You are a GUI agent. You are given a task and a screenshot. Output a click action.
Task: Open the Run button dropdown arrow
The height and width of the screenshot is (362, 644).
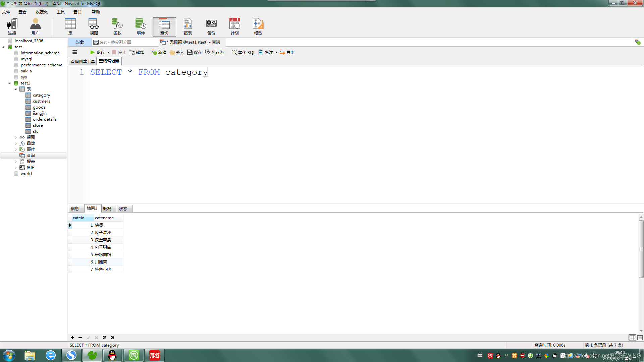tap(108, 53)
